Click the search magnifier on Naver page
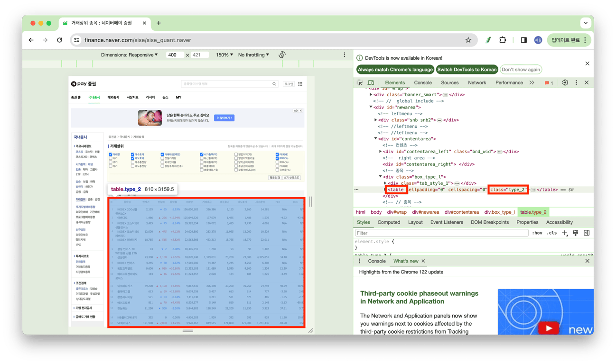 274,84
